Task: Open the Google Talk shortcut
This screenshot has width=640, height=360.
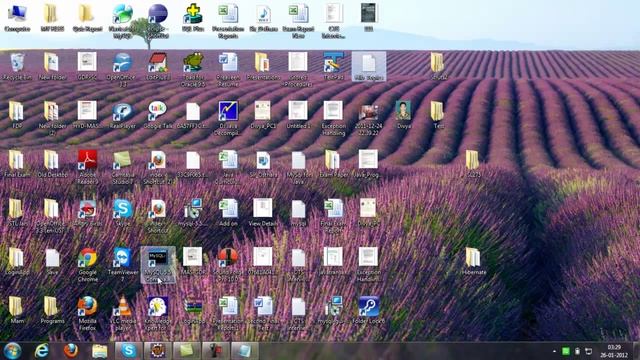Action: pos(158,115)
